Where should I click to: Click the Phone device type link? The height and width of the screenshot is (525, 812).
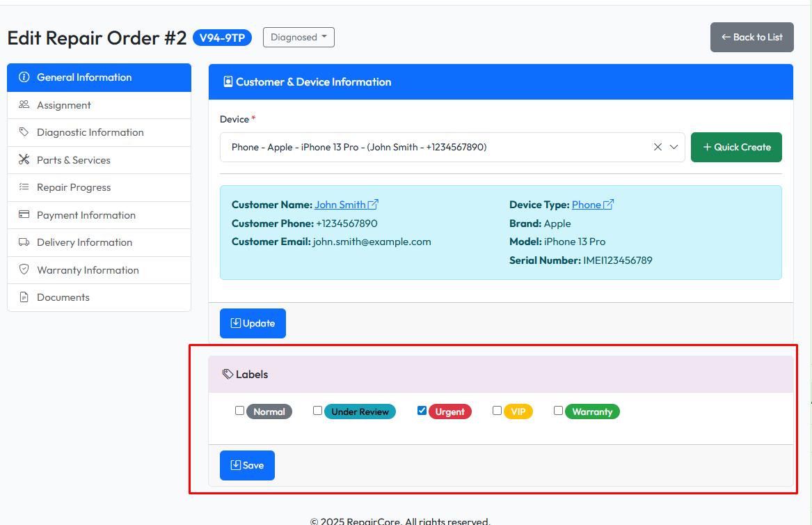coord(586,205)
